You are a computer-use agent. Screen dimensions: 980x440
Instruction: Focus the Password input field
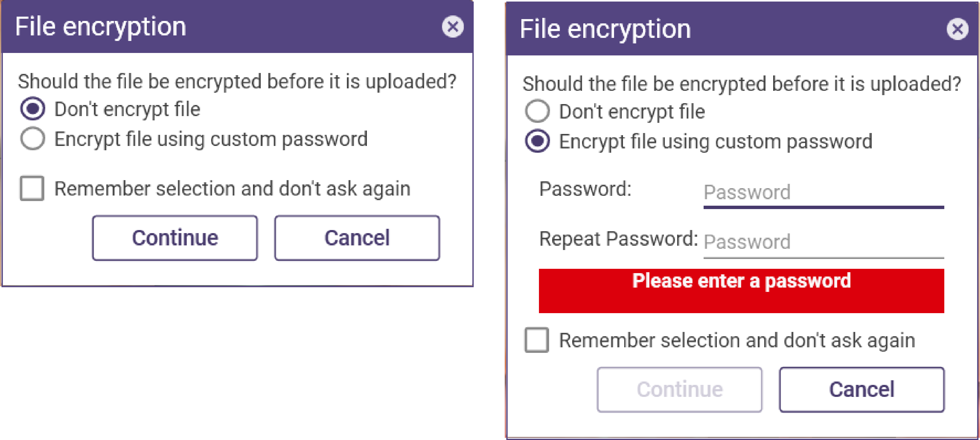[824, 193]
